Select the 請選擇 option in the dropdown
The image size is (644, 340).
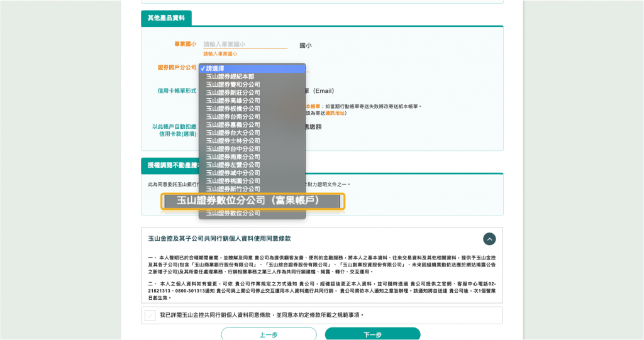coord(252,69)
